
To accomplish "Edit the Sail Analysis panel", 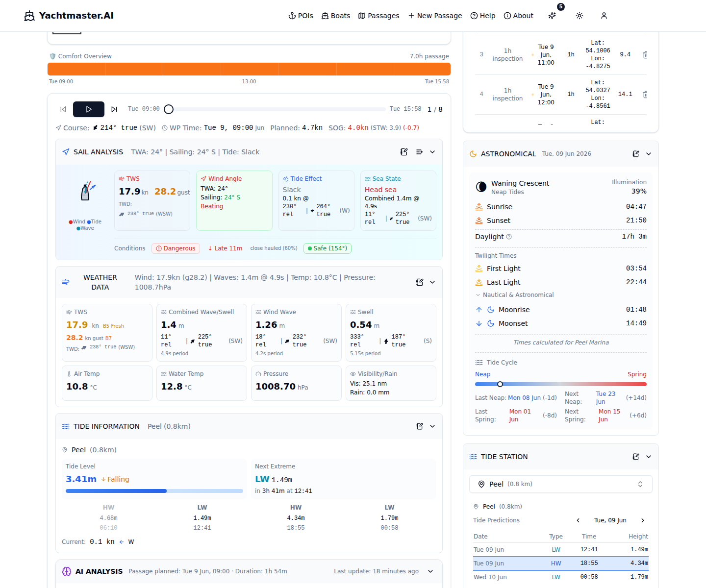I will click(x=404, y=152).
